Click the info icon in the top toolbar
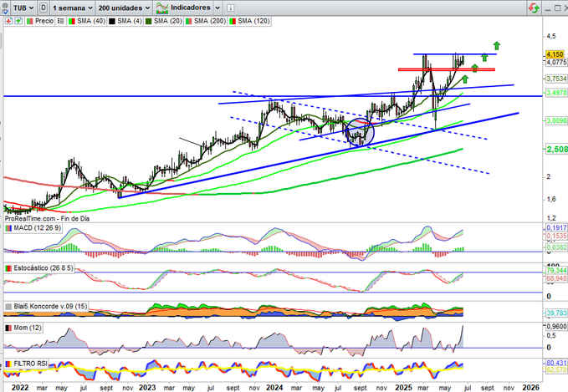This screenshot has height=392, width=568. (x=230, y=8)
